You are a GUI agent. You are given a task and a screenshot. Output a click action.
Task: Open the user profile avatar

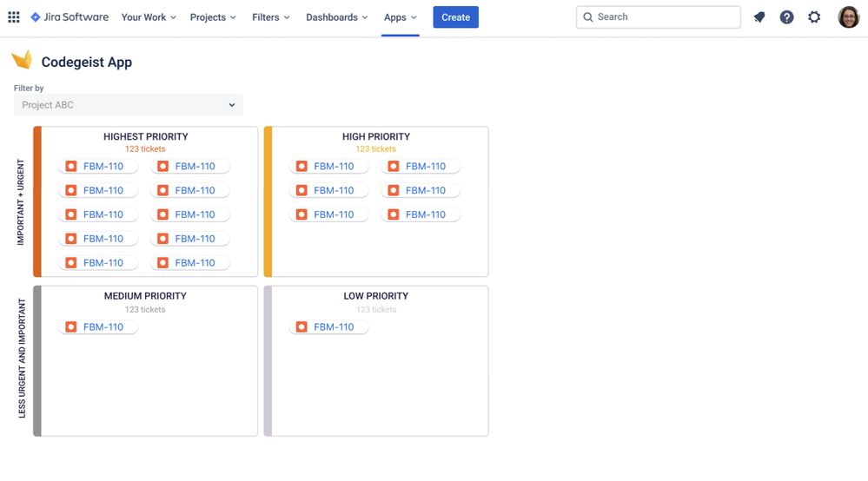coord(848,17)
